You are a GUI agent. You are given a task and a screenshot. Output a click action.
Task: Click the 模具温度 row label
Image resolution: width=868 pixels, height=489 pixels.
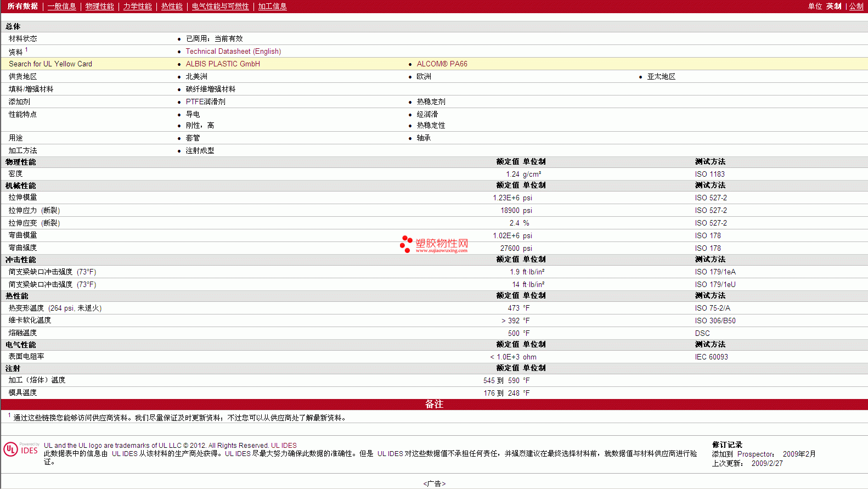pyautogui.click(x=22, y=393)
